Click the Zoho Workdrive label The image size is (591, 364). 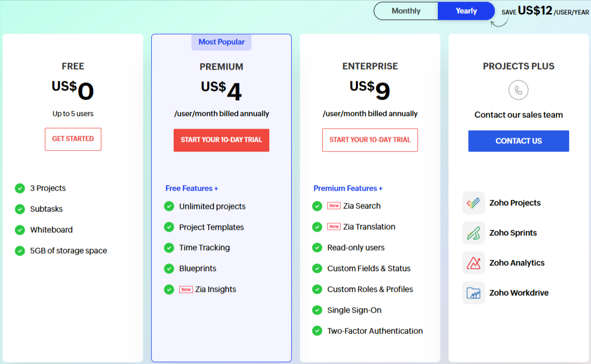[519, 293]
